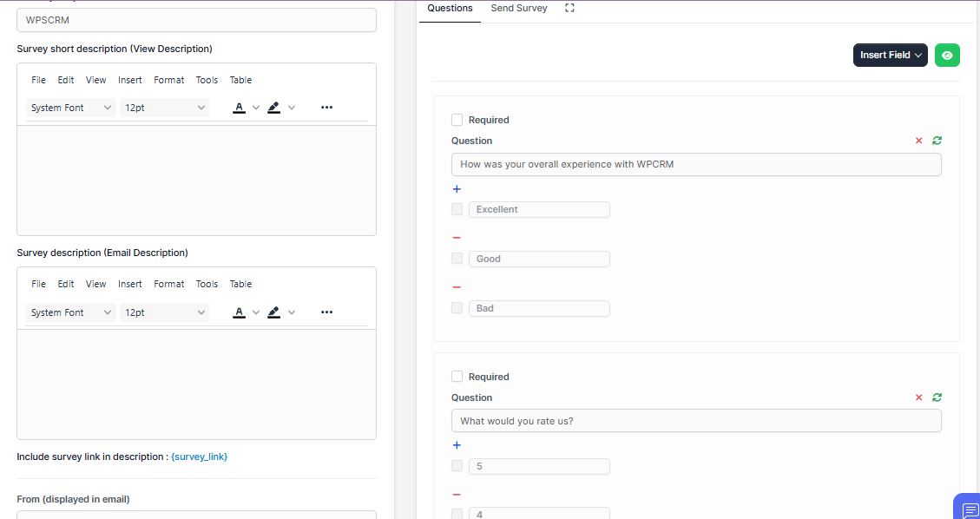Viewport: 980px width, 519px height.
Task: Open the Insert Field dropdown
Action: point(890,56)
